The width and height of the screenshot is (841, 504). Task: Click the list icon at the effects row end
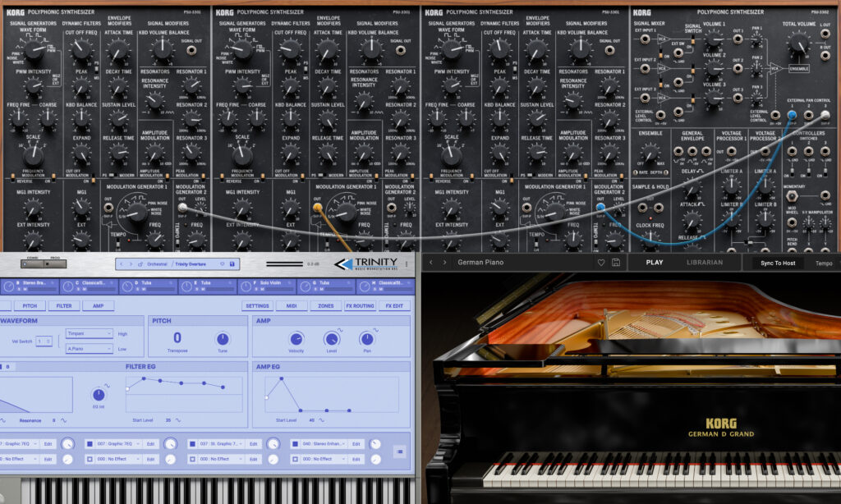[x=399, y=451]
